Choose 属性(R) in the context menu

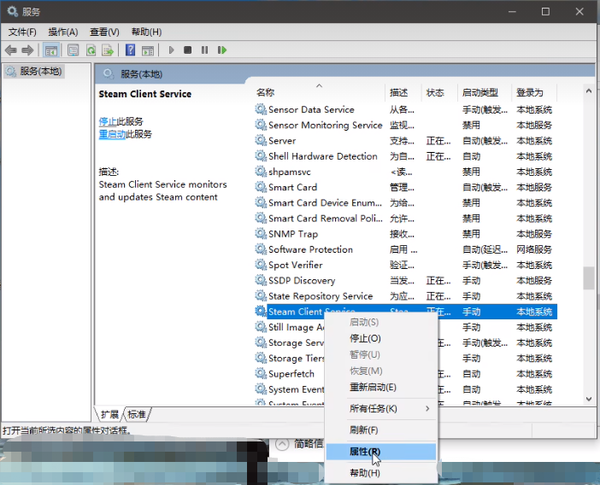click(x=364, y=451)
